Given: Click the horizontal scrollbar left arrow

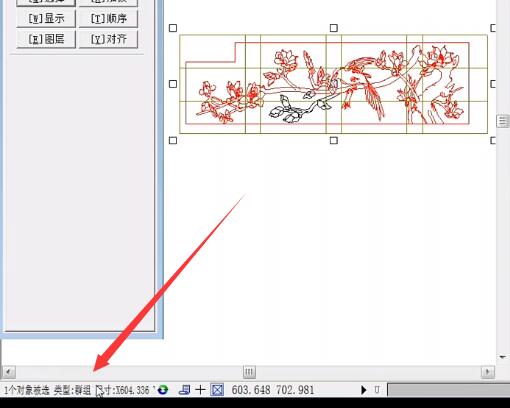Looking at the screenshot, I should pos(9,371).
